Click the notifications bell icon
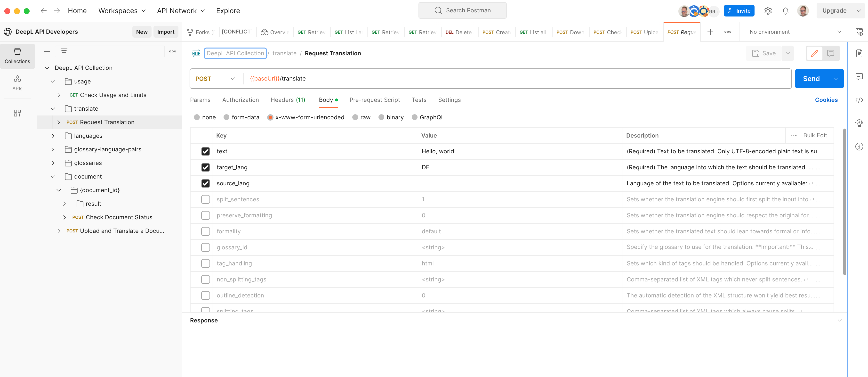 [x=785, y=11]
